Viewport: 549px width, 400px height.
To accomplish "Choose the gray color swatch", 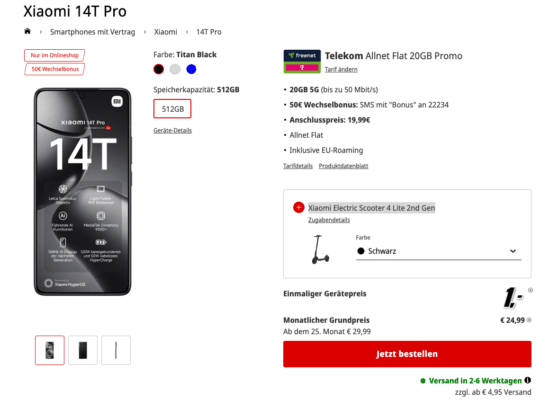I will (x=175, y=69).
